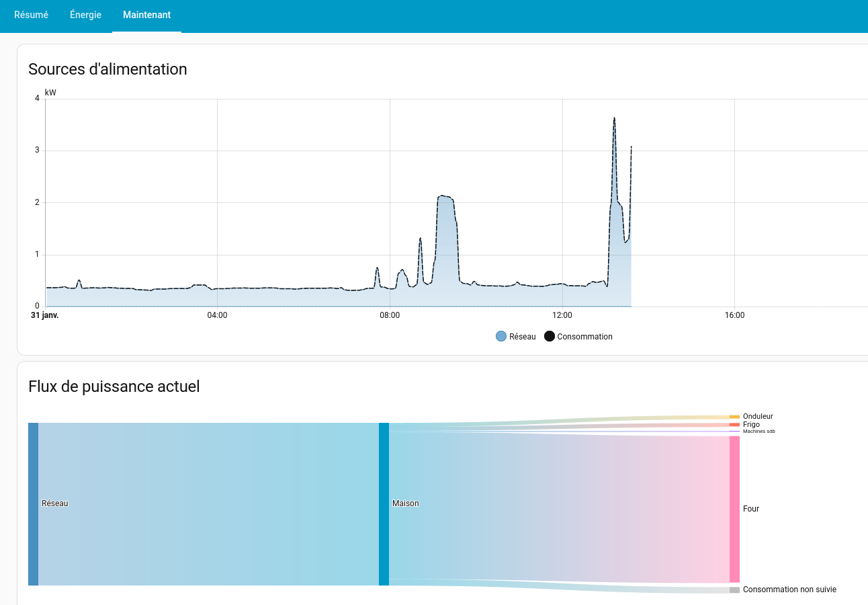Click the black Consommation legend circle
The height and width of the screenshot is (605, 868).
tap(549, 337)
